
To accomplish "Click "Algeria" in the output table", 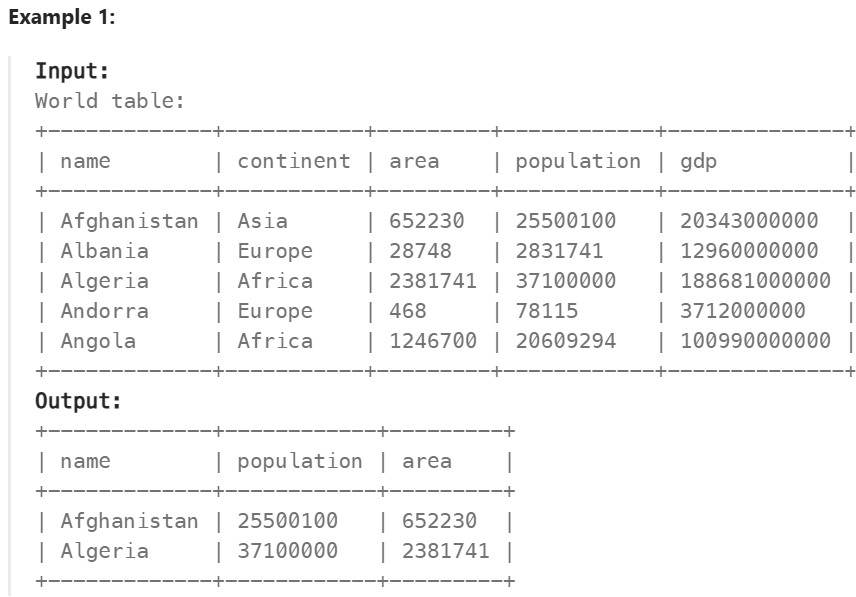I will coord(104,551).
